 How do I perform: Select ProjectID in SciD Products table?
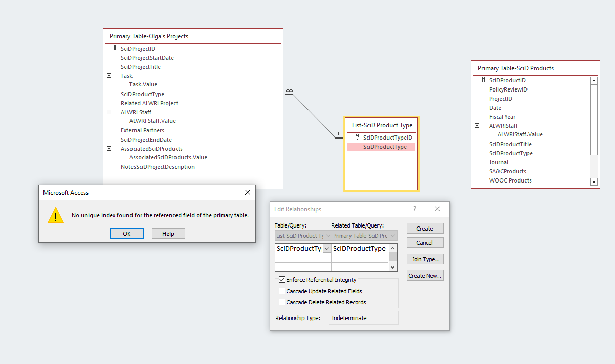pos(501,99)
